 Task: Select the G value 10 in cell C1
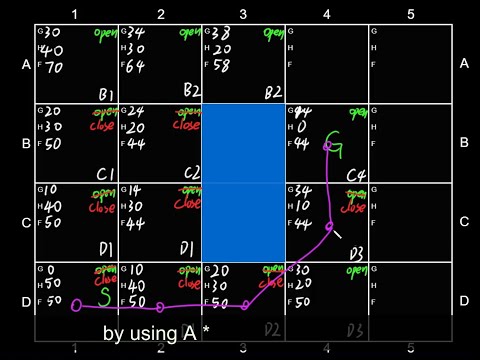[x=50, y=190]
